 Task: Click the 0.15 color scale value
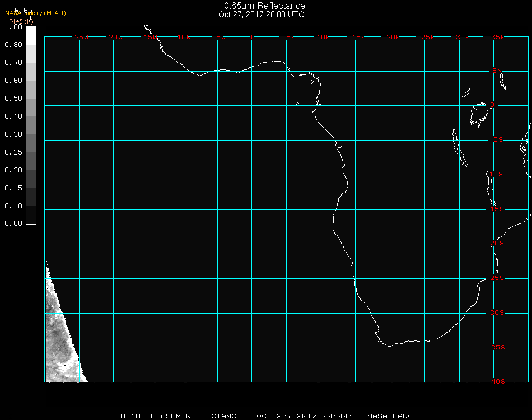[13, 188]
